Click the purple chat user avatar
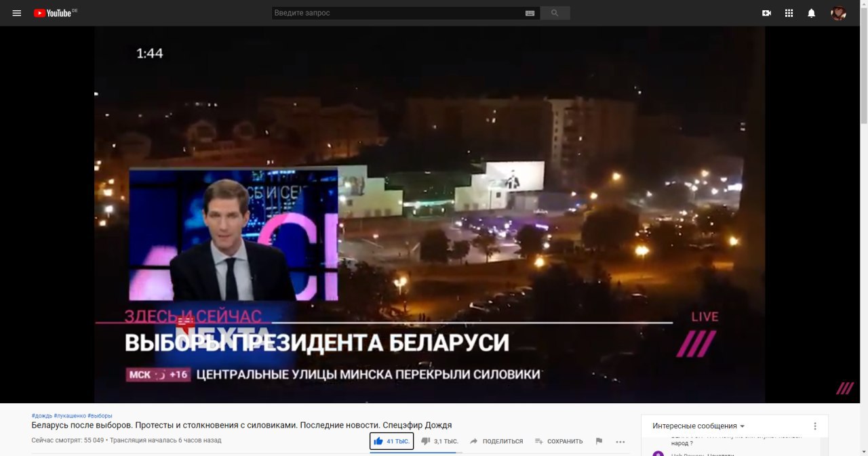The width and height of the screenshot is (868, 456). point(658,453)
